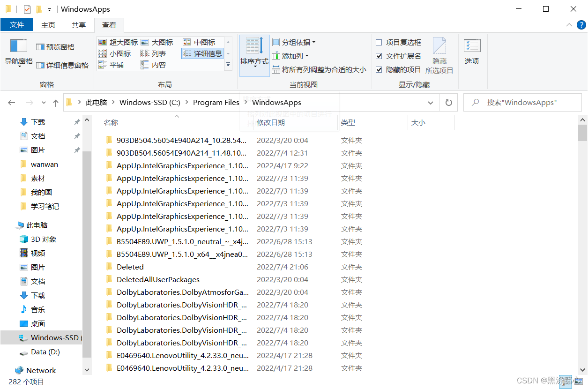Select the Deleted folder
Screen dimensions: 588x389
click(x=130, y=267)
